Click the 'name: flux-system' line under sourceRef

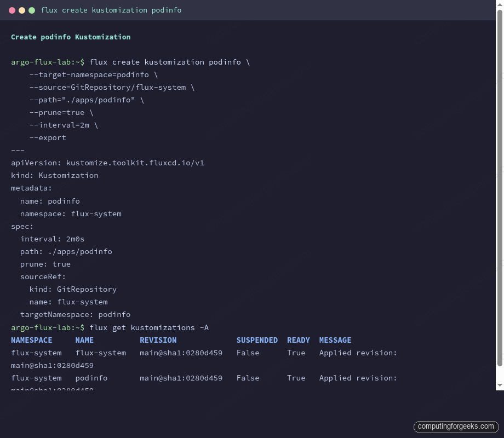tap(68, 302)
